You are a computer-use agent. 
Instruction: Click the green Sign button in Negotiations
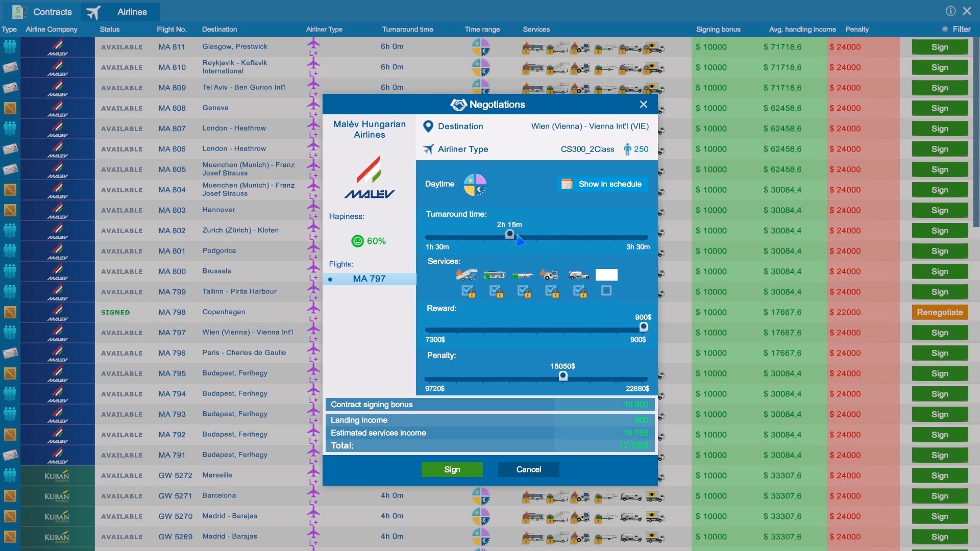(x=452, y=469)
